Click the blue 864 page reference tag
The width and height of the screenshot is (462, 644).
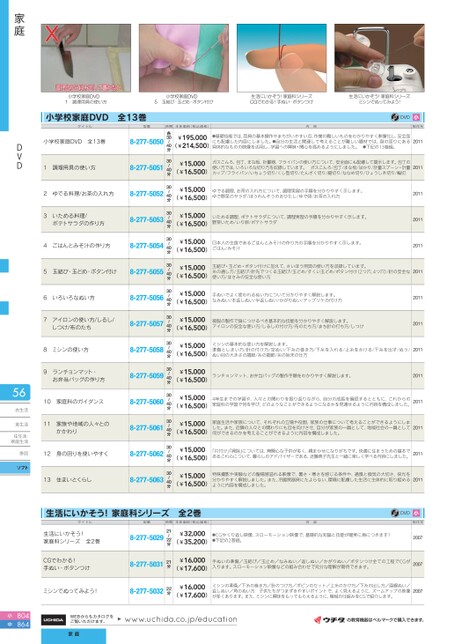pos(15,624)
